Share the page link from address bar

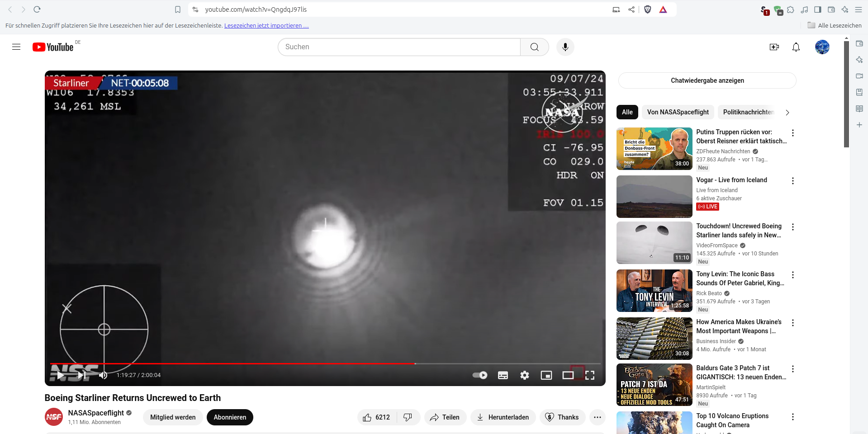(631, 9)
